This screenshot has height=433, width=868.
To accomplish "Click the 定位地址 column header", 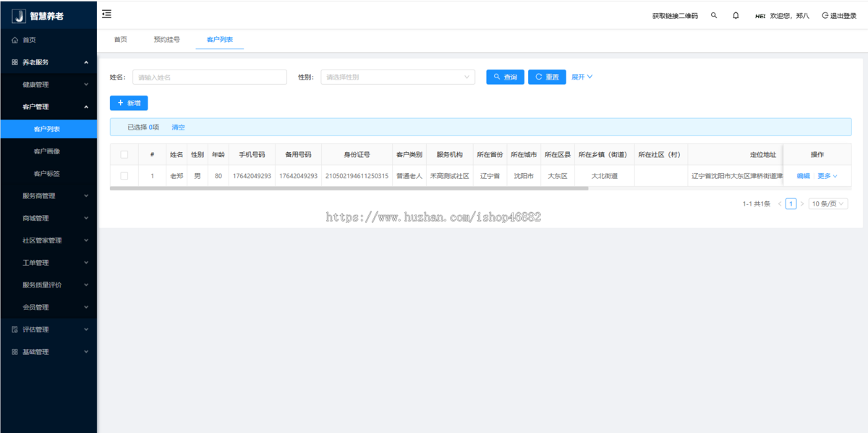I will coord(763,154).
